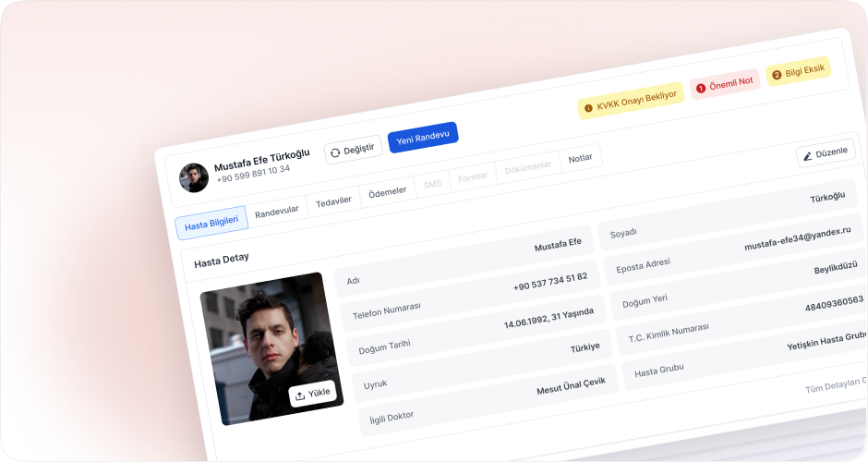Click the Uyruk label

click(x=375, y=384)
